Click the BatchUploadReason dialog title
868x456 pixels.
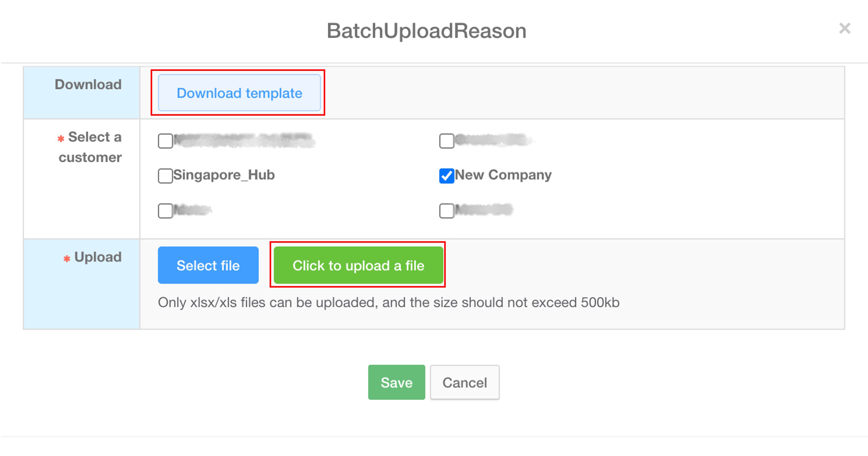426,31
